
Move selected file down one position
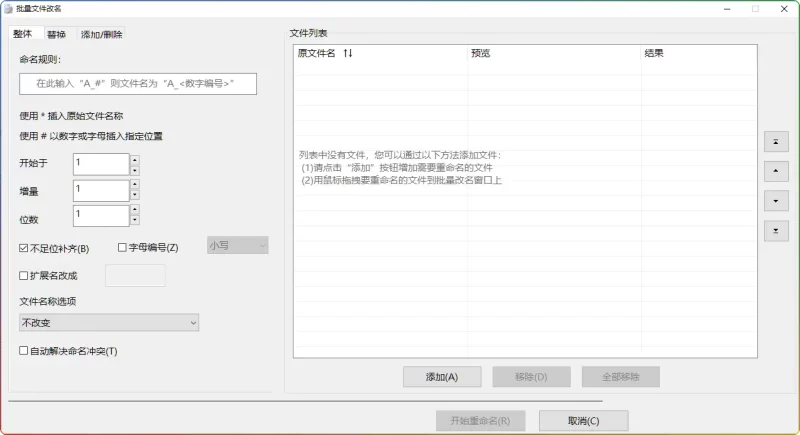776,201
